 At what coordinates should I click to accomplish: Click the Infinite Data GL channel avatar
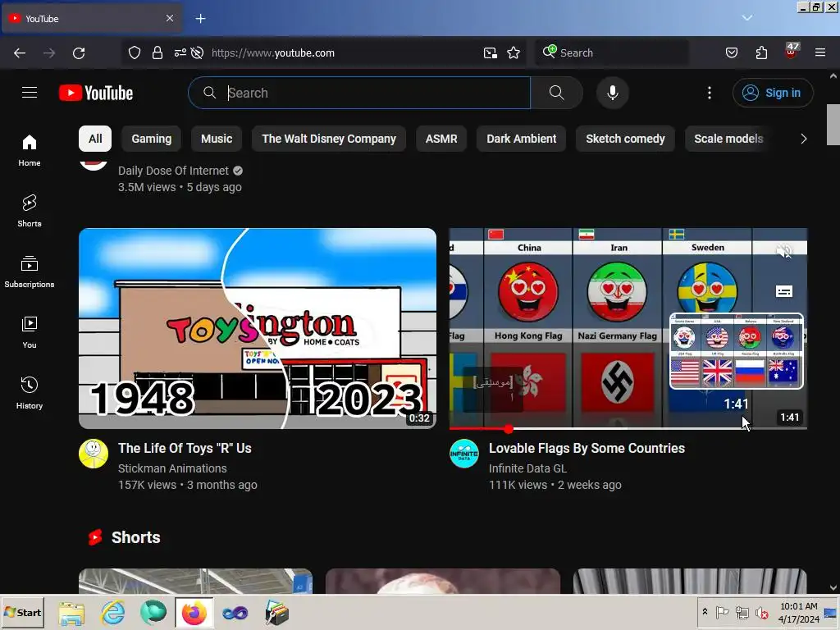[464, 454]
